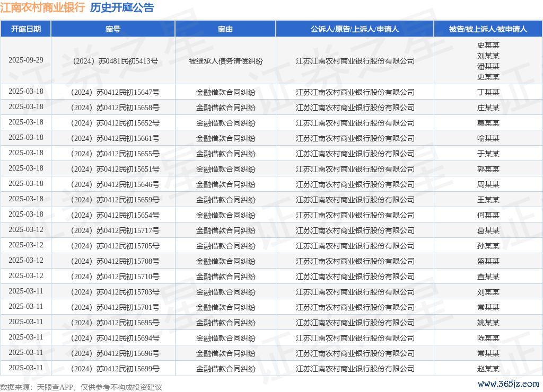Select defendant 姚某某 cell
Viewport: 543px width, 392px height.
point(488,323)
